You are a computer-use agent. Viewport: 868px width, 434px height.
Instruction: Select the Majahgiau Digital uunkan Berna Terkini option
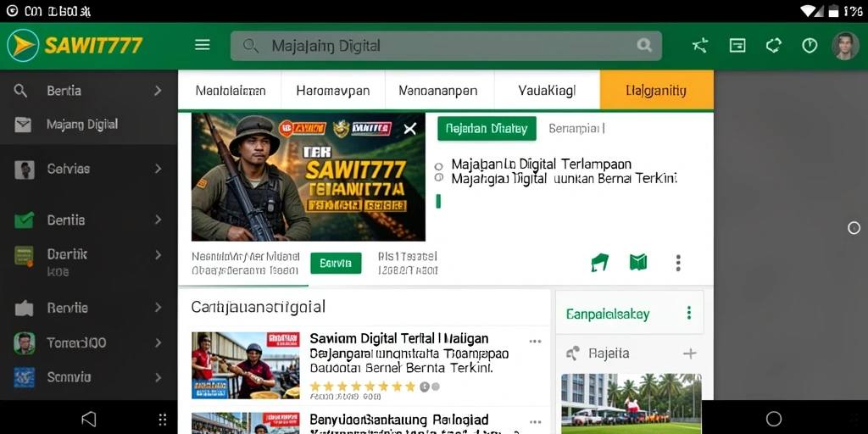(439, 178)
